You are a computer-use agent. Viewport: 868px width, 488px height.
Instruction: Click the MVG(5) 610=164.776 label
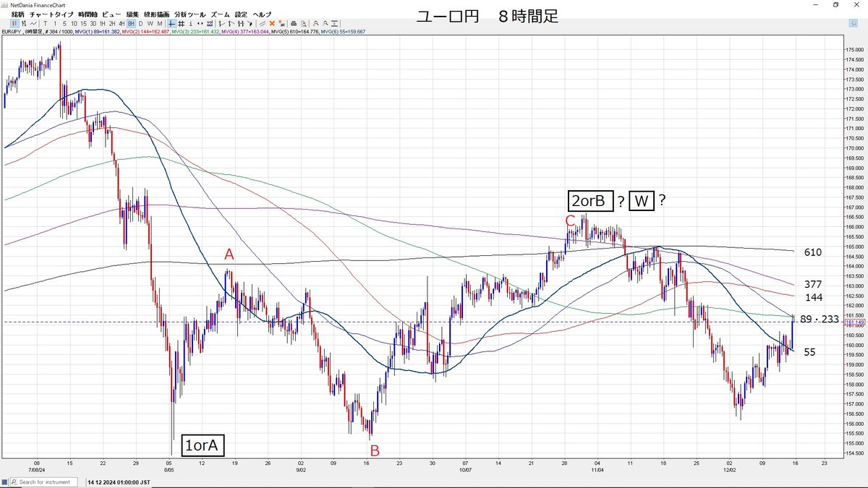[x=294, y=32]
